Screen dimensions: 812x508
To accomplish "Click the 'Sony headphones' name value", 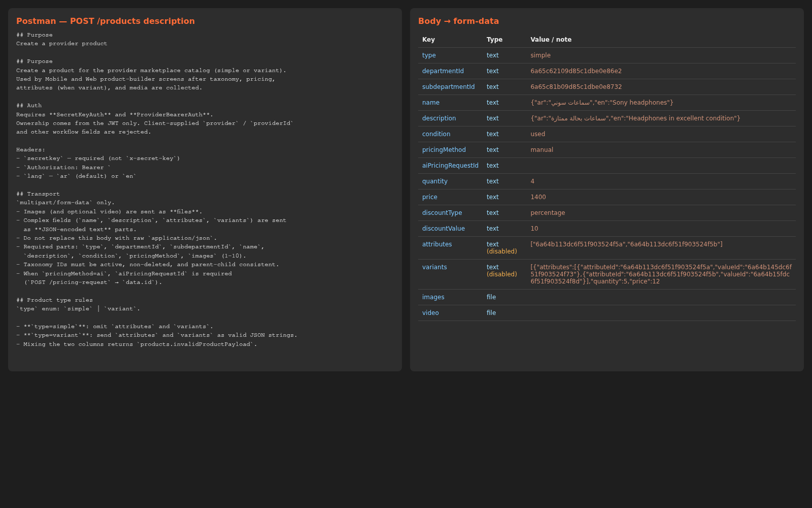I will (602, 103).
